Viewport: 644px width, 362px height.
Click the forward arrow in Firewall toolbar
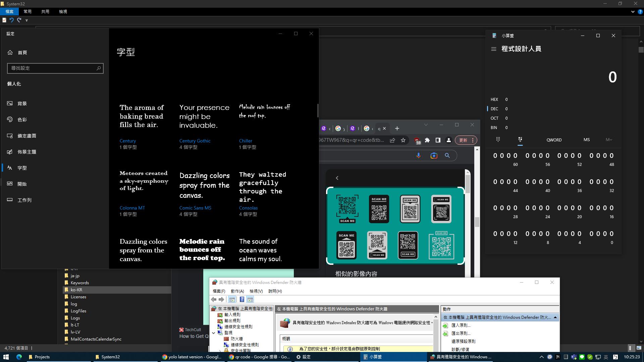(221, 299)
